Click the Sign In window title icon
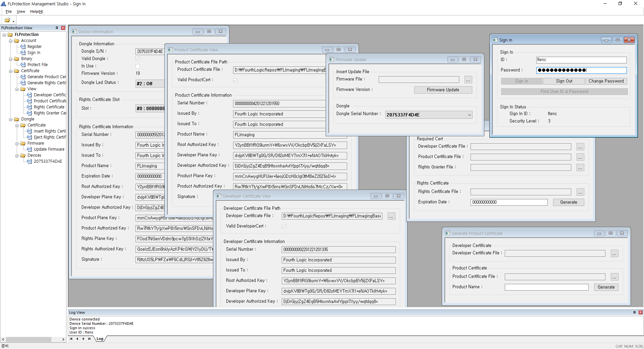Image resolution: width=644 pixels, height=349 pixels. (x=495, y=40)
